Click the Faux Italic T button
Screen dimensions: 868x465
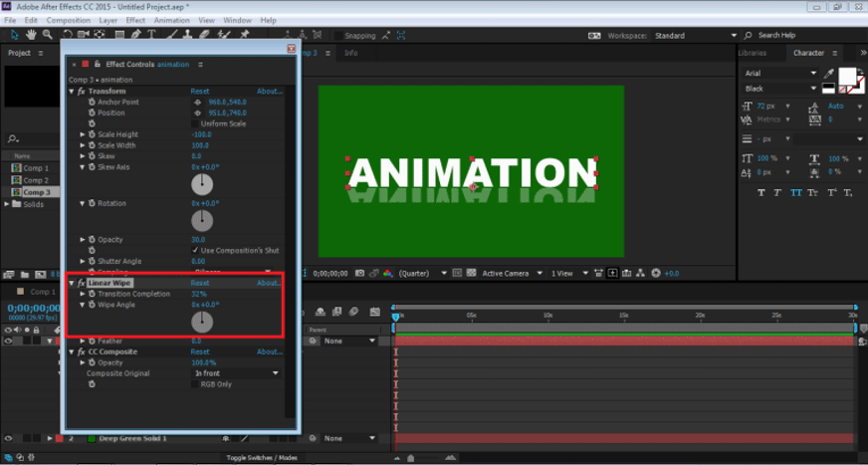pos(777,192)
